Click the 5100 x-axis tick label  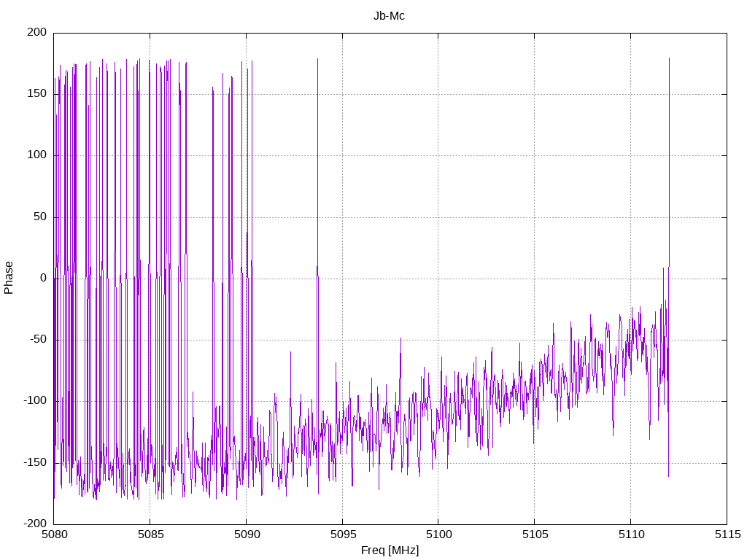point(438,535)
